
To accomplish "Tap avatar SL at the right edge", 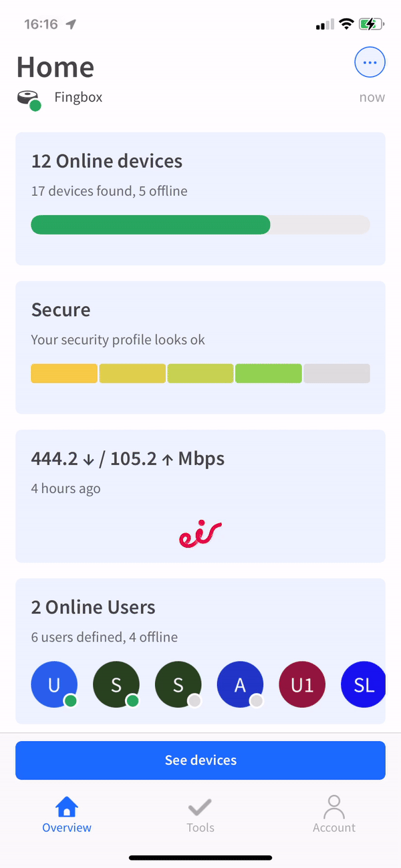I will tap(363, 684).
